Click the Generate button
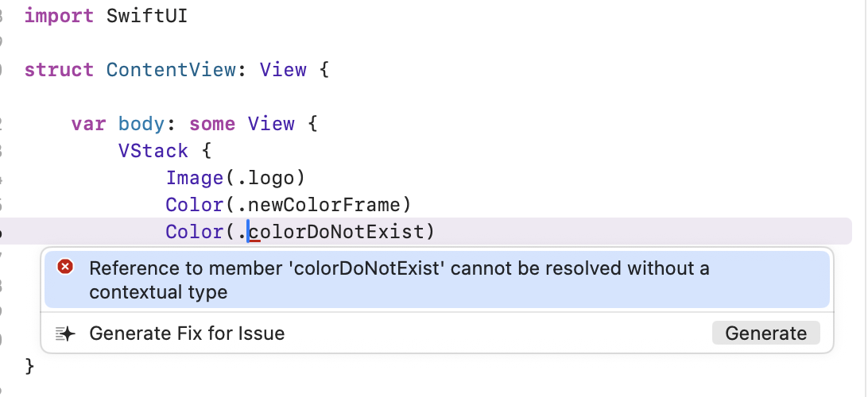The width and height of the screenshot is (868, 397). point(765,333)
